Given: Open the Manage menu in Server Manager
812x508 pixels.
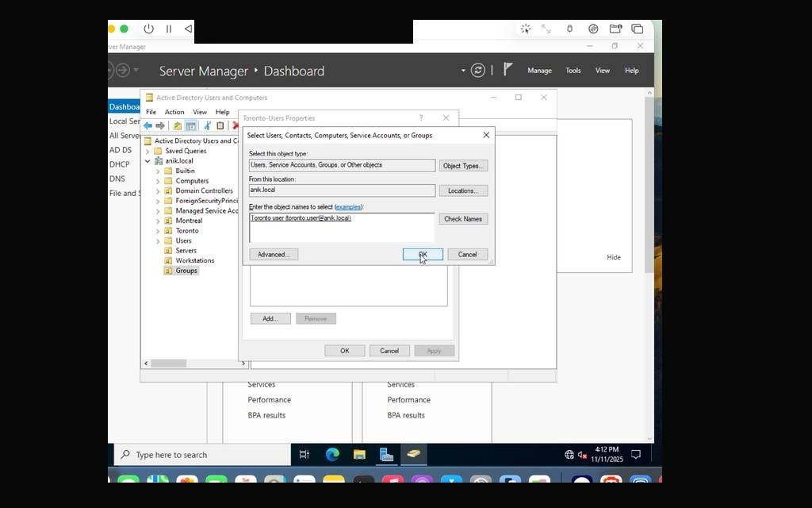Looking at the screenshot, I should [539, 71].
